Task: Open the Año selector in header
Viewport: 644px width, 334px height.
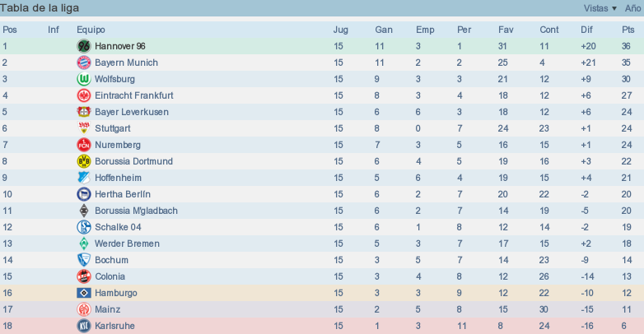Action: (x=633, y=8)
